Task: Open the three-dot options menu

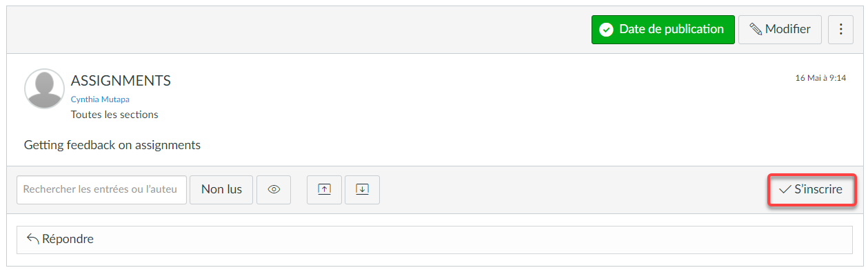Action: coord(840,30)
